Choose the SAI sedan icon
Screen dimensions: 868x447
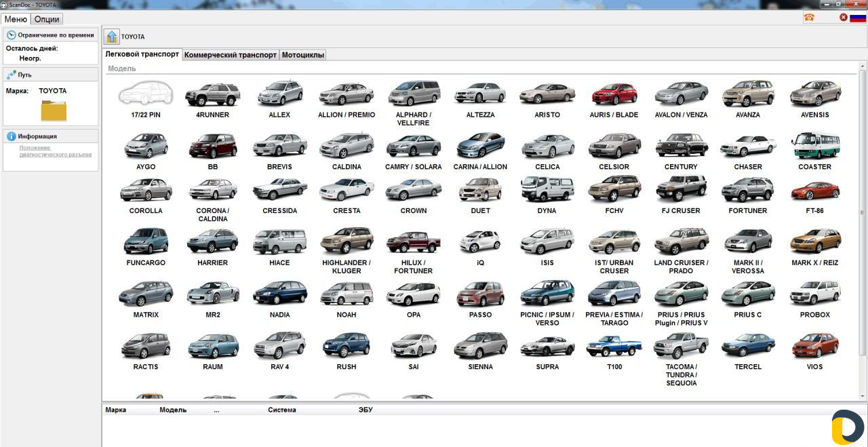point(414,346)
